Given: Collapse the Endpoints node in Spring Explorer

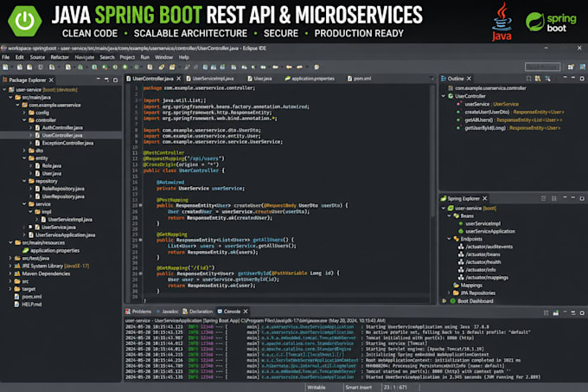Looking at the screenshot, I should (x=450, y=239).
